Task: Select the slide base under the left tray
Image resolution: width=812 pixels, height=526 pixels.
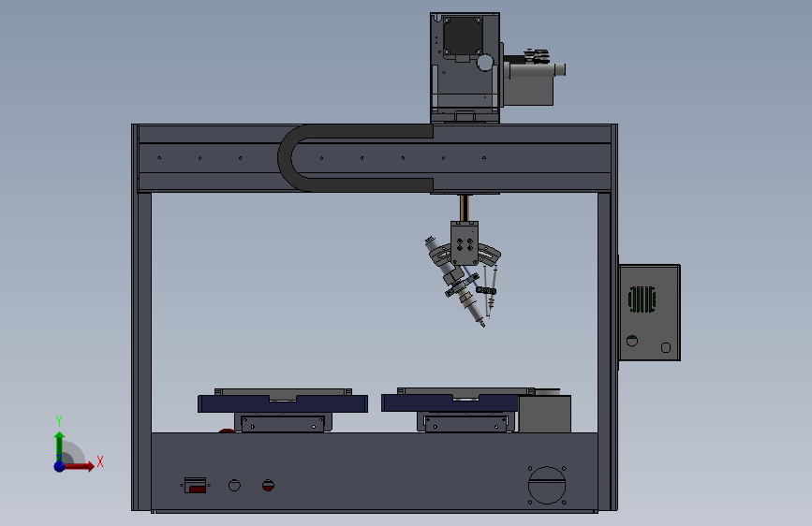Action: [x=283, y=422]
